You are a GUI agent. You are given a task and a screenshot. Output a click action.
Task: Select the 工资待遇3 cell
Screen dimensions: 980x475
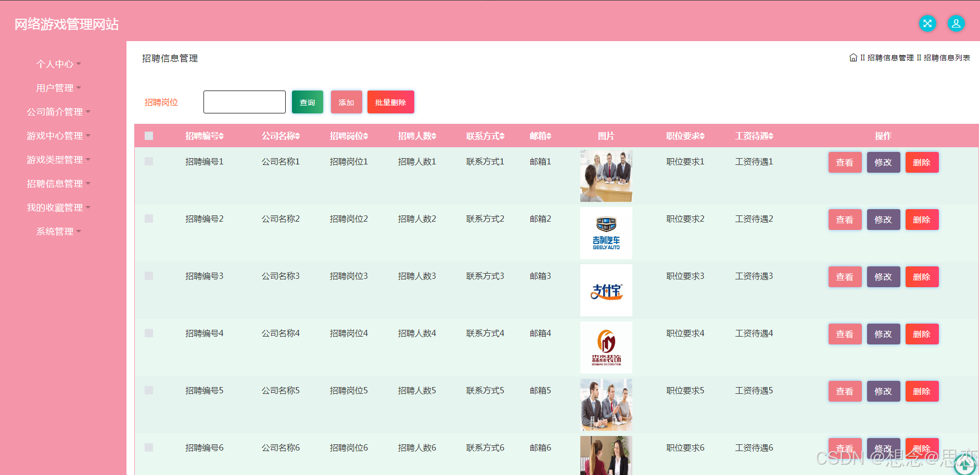tap(754, 276)
